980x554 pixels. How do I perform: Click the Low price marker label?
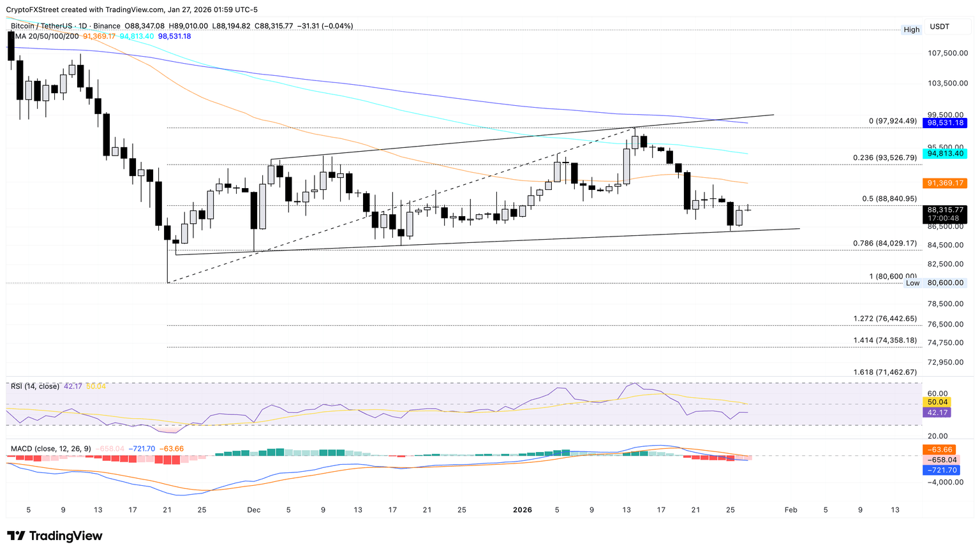tap(912, 283)
